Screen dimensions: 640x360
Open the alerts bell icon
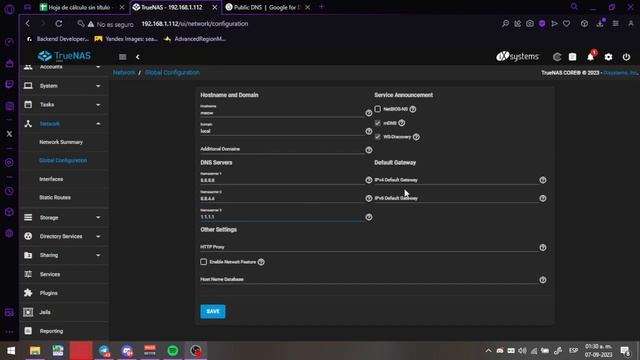(x=590, y=57)
